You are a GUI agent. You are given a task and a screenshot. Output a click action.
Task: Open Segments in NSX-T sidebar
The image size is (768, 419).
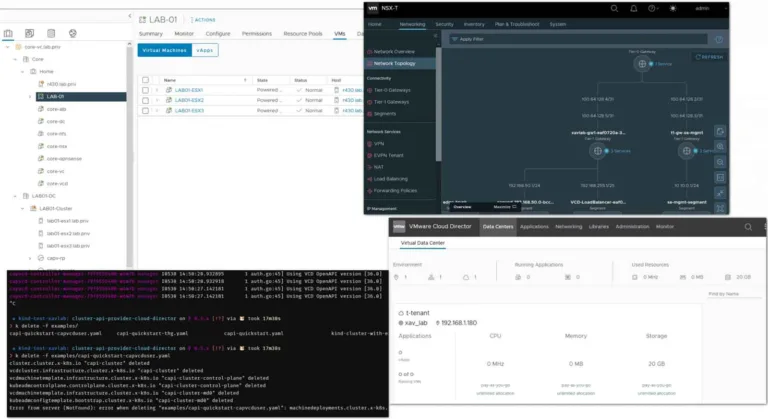[385, 114]
